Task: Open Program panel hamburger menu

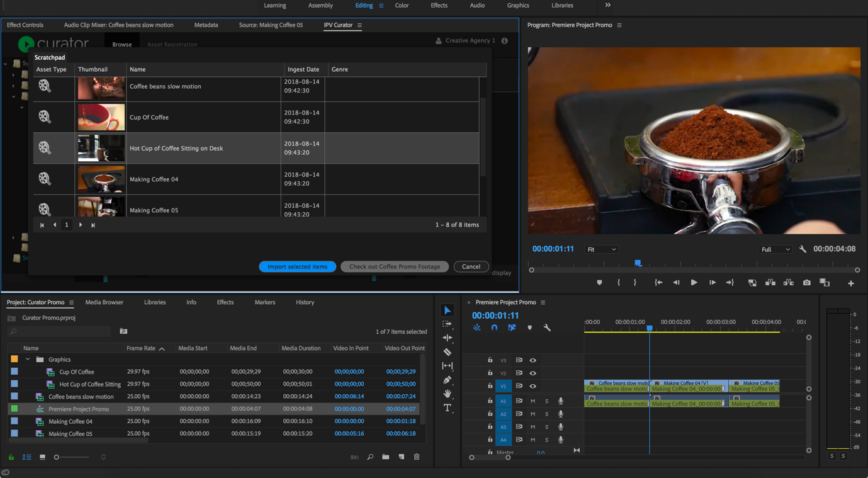Action: tap(619, 25)
